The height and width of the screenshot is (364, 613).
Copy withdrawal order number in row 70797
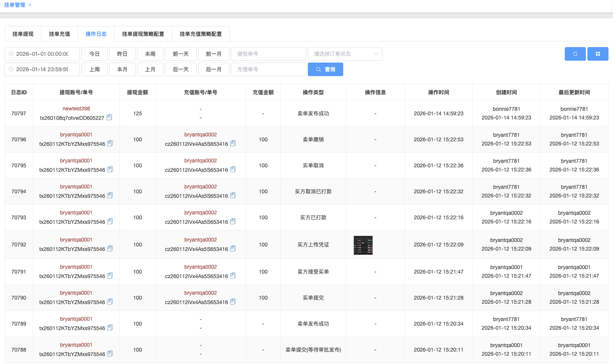point(109,118)
